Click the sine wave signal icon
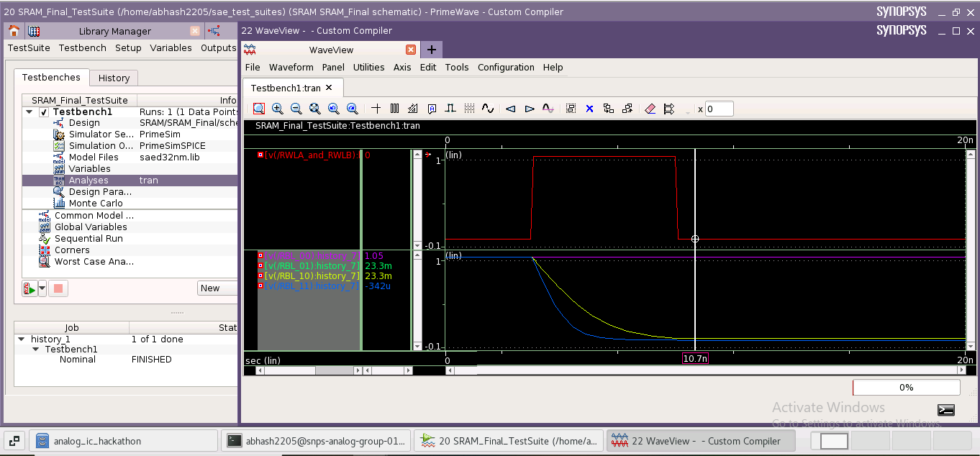The width and height of the screenshot is (980, 456). (x=488, y=109)
